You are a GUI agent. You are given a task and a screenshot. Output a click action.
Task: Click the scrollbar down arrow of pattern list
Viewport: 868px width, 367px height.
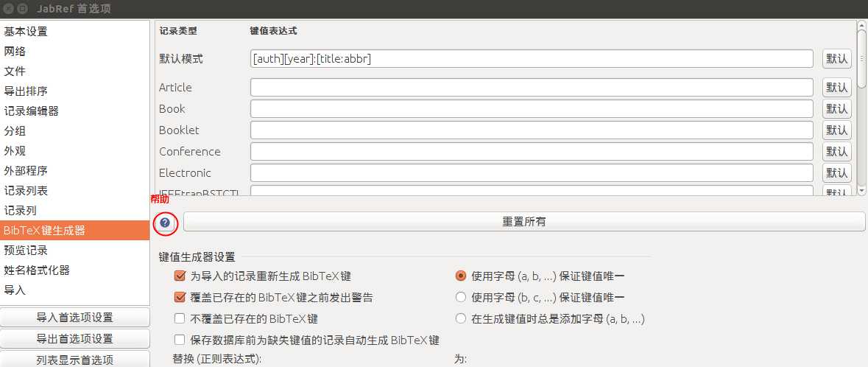861,190
